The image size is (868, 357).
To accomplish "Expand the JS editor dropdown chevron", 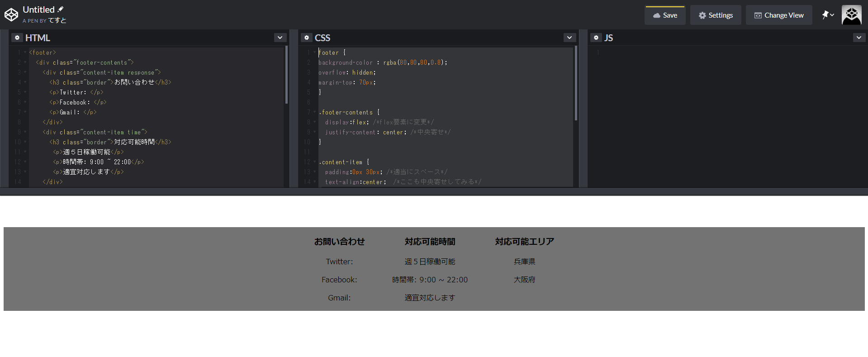I will click(x=859, y=38).
